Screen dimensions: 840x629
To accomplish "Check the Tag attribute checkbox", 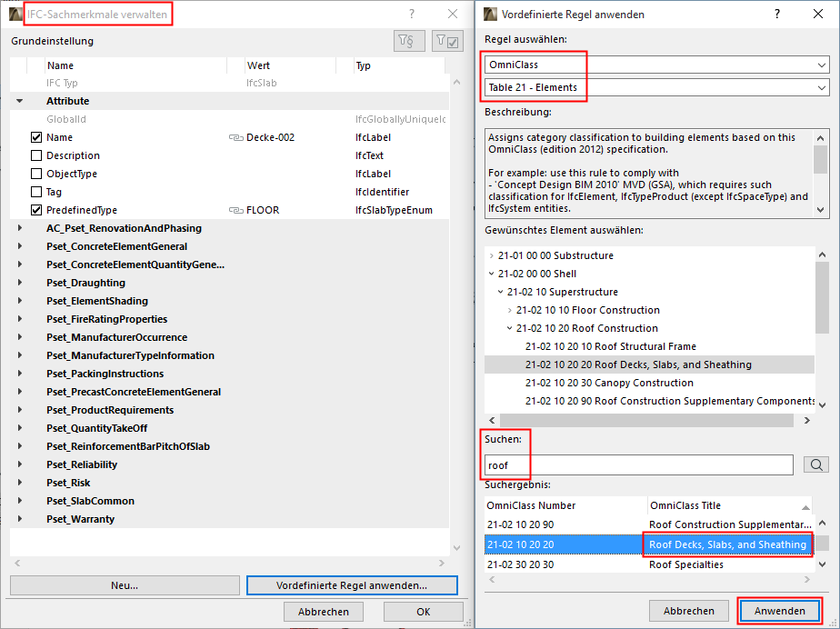I will [x=36, y=192].
